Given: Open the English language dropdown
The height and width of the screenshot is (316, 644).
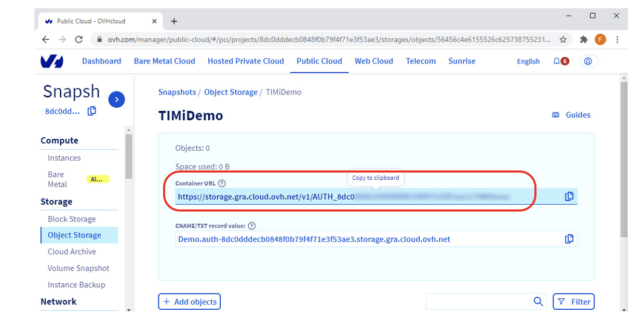Looking at the screenshot, I should 528,61.
